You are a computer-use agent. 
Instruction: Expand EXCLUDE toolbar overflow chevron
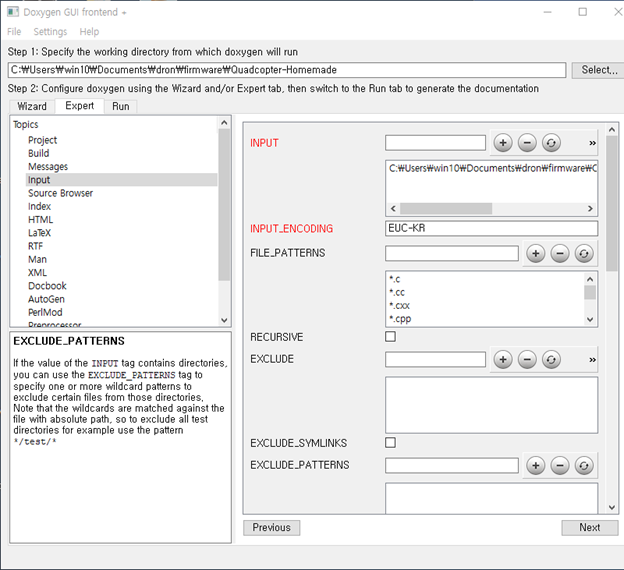(x=592, y=359)
